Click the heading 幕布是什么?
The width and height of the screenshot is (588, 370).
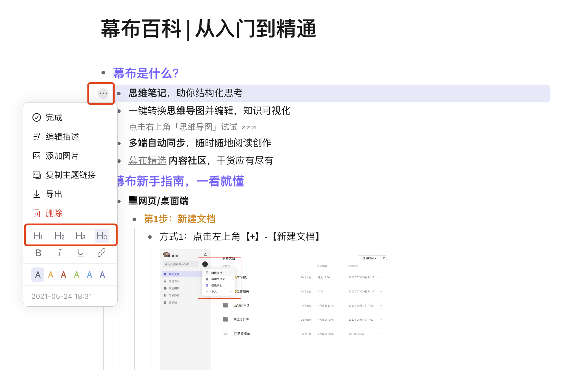coord(146,73)
